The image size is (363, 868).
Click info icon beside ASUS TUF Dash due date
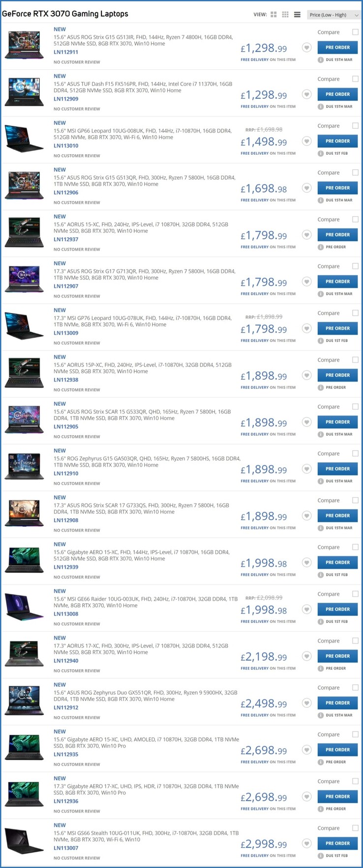[321, 107]
